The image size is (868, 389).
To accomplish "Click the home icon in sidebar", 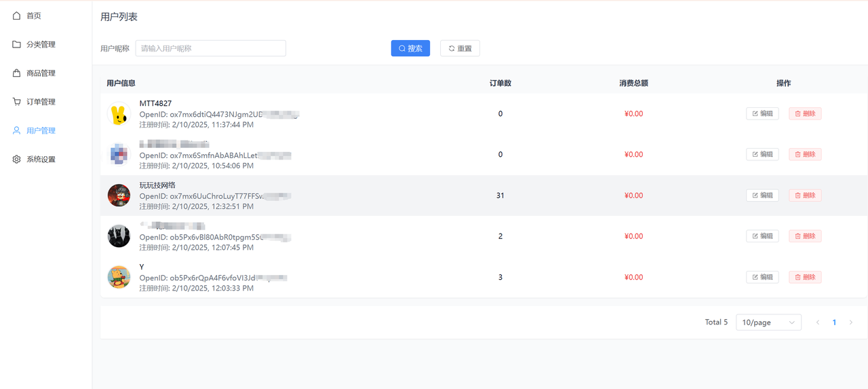I will [x=16, y=16].
